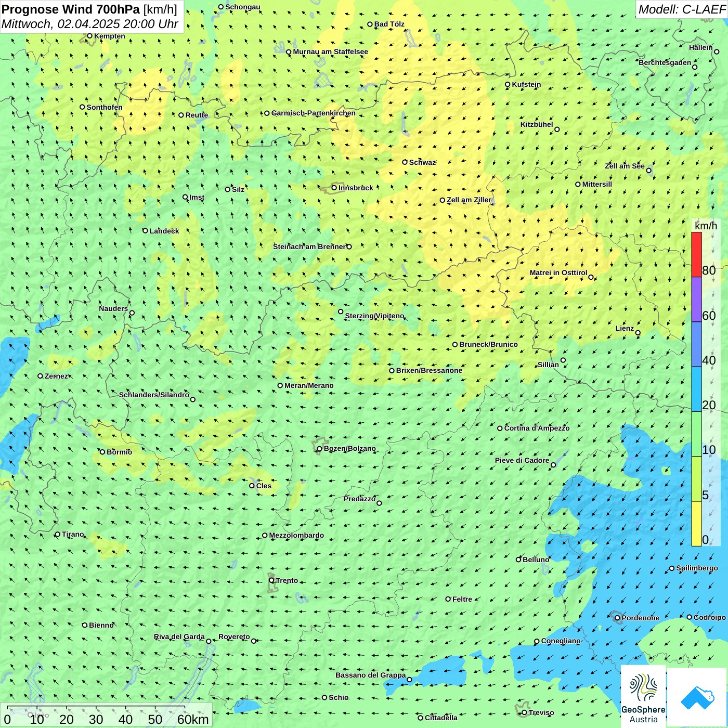
Task: Click the Bormio city label
Action: point(119,452)
